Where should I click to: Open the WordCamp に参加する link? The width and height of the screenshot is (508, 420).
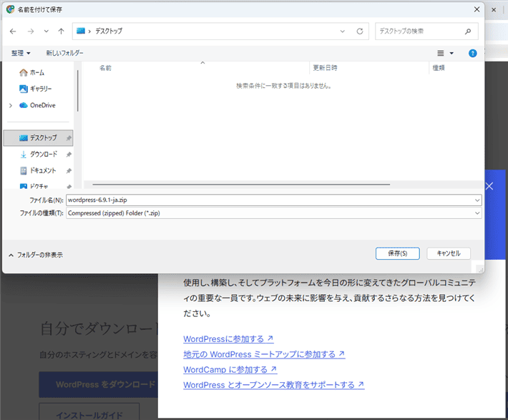(230, 370)
